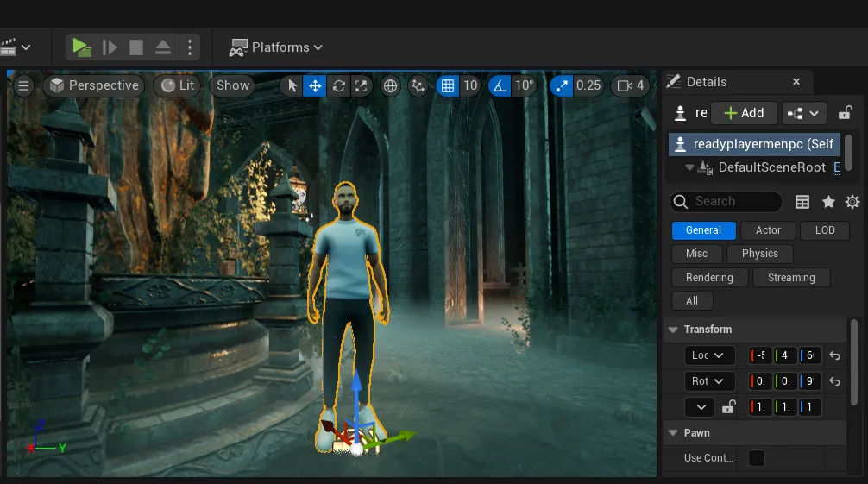Open viewport options hamburger menu
The width and height of the screenshot is (868, 484).
point(23,85)
